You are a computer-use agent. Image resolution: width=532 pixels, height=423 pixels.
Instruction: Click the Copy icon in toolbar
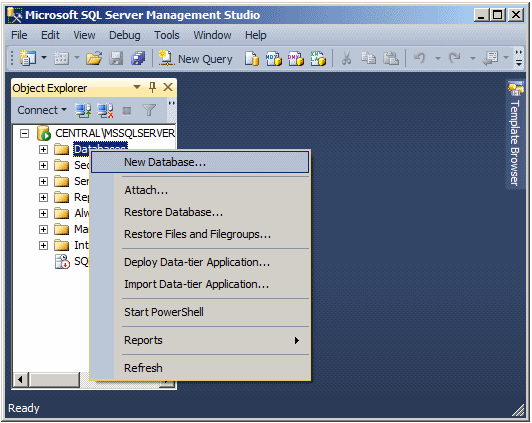368,58
